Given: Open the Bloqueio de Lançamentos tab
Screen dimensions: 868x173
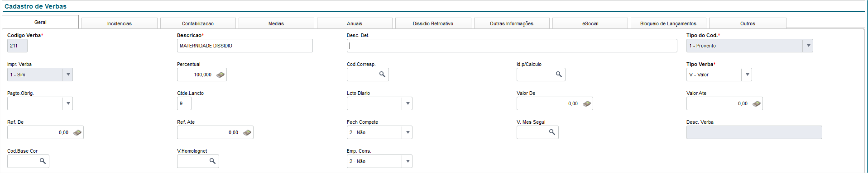Looking at the screenshot, I should [668, 23].
